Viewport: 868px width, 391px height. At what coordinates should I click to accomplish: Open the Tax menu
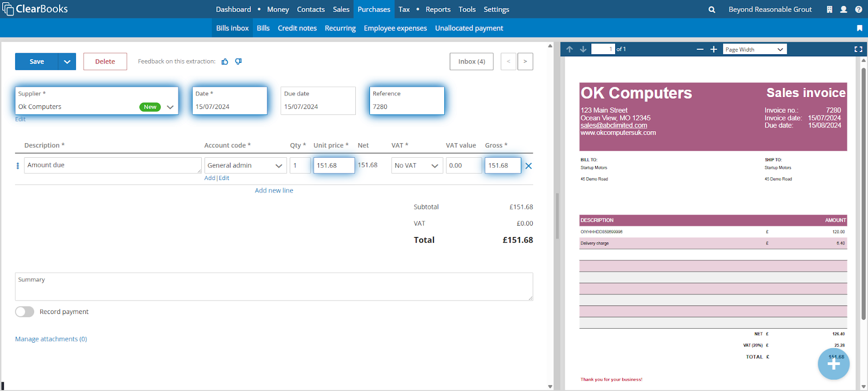404,9
